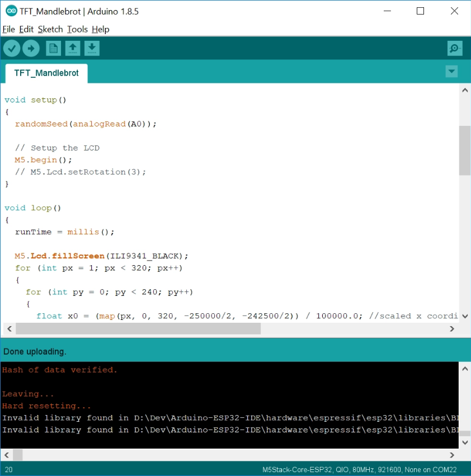Screen dimensions: 471x476
Task: Click the code editor scroll-down arrow
Action: (465, 317)
